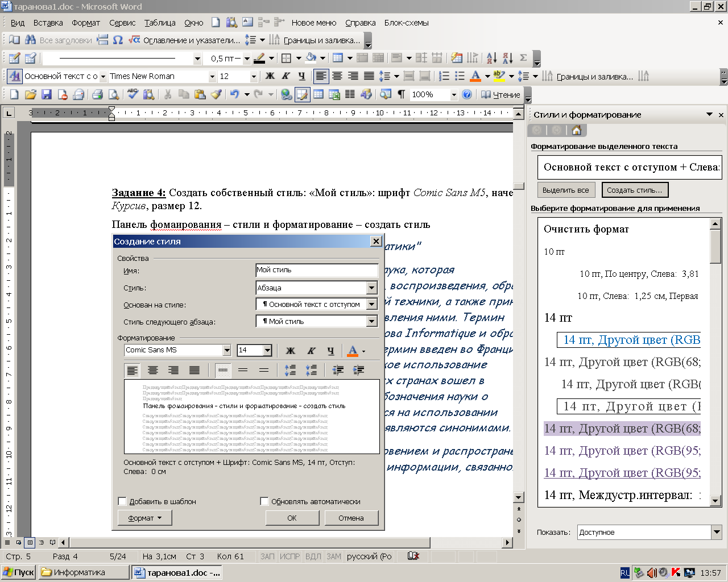Click bulleted list icon

pos(460,76)
